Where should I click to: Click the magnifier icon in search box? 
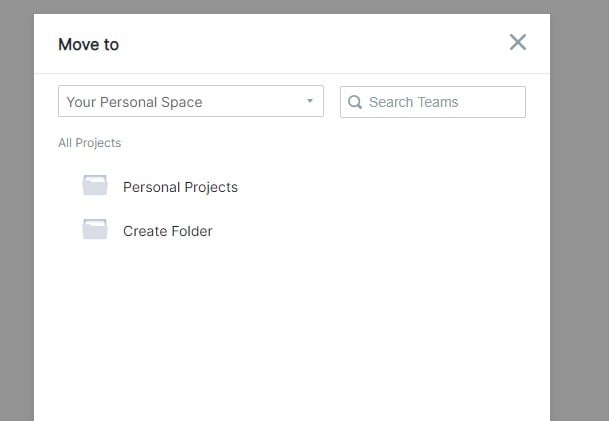(x=355, y=102)
